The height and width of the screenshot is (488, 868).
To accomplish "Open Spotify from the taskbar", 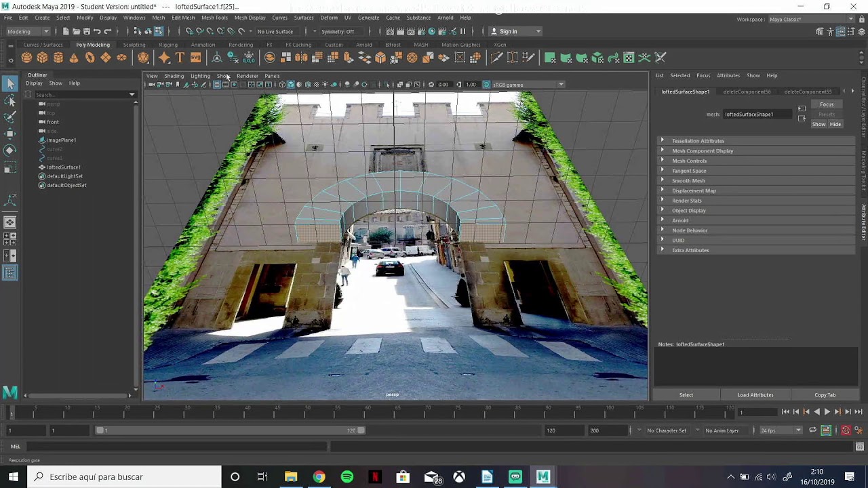I will tap(347, 477).
